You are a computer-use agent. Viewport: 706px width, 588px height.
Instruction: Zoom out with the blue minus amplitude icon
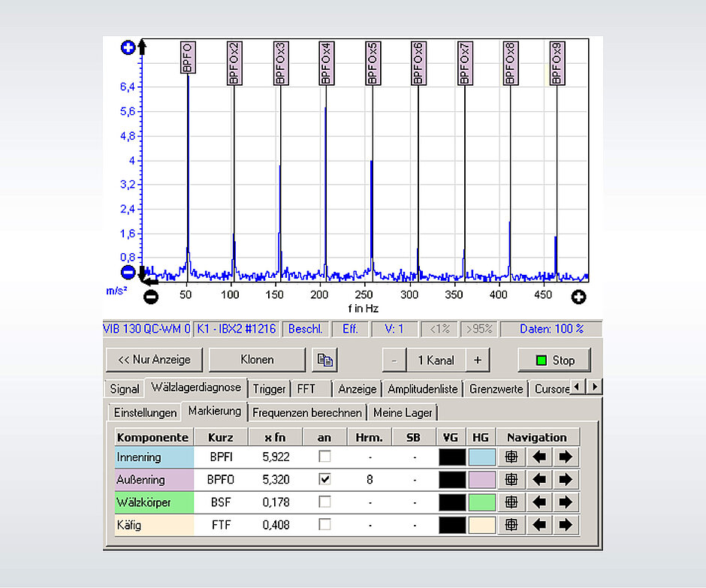click(126, 270)
